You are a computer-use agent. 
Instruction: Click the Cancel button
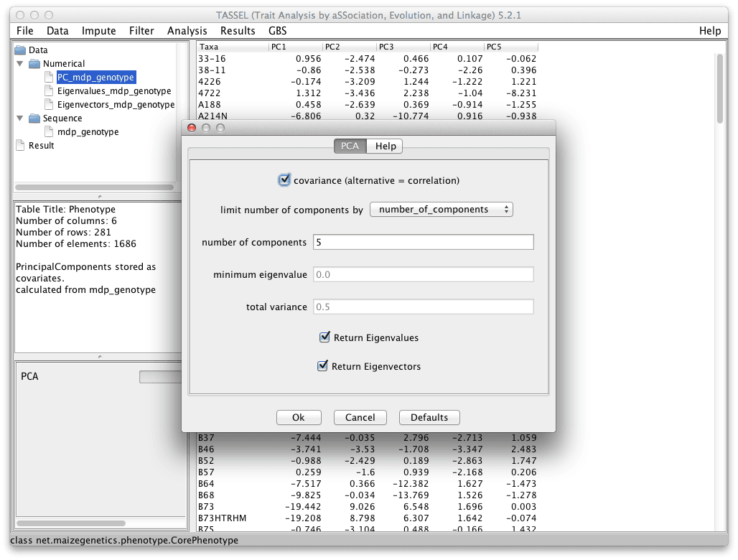[x=360, y=417]
